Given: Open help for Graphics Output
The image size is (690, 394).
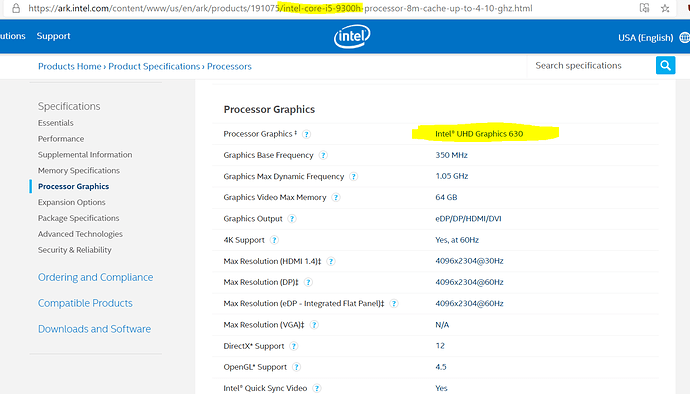Looking at the screenshot, I should click(x=292, y=219).
